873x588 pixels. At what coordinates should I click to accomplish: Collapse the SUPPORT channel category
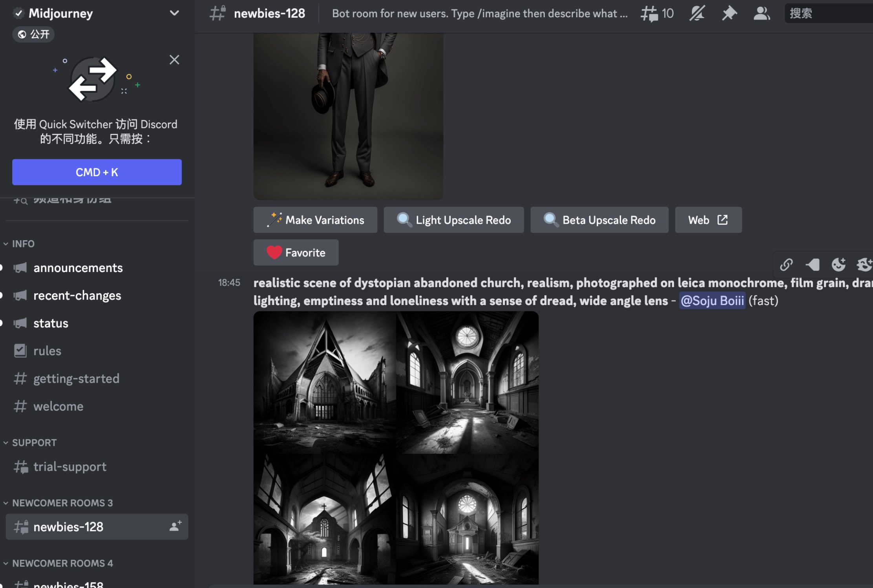[x=34, y=442]
